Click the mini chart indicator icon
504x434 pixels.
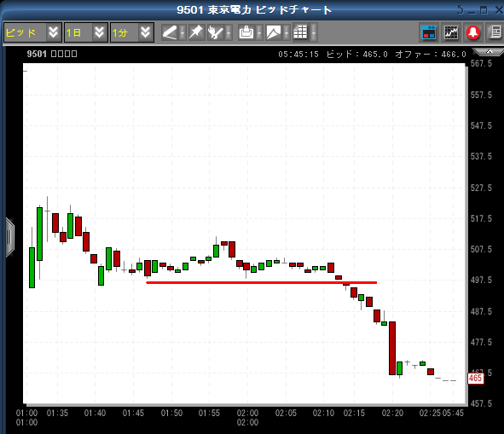(451, 32)
